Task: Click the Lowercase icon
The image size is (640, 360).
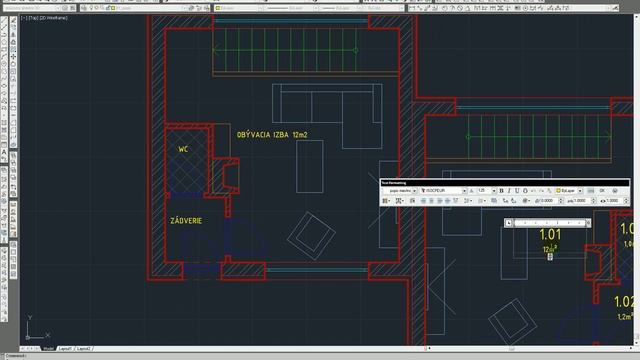Action: coord(513,200)
